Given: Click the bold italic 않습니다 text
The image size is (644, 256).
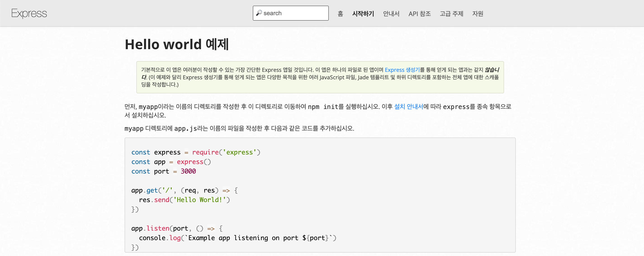Looking at the screenshot, I should [492, 70].
